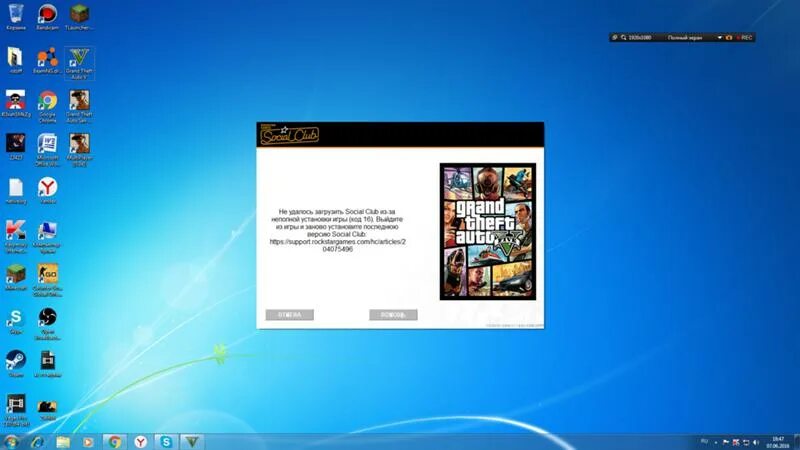The width and height of the screenshot is (800, 450).
Task: Switch to Yandex browser on taskbar
Action: 141,442
